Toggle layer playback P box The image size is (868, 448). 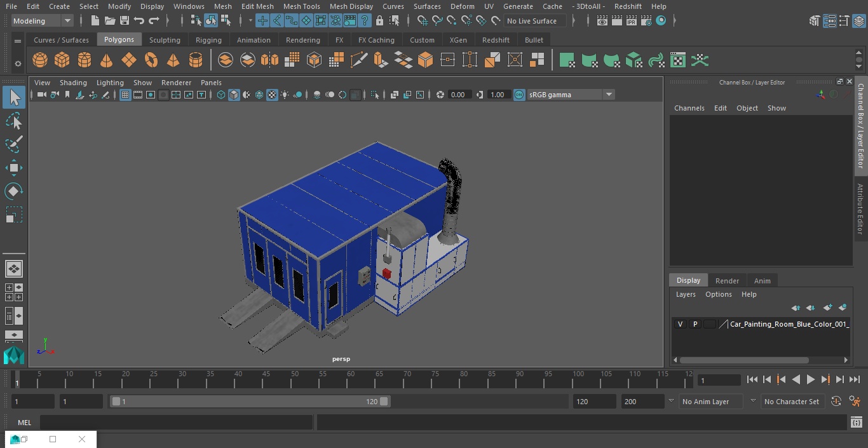[x=695, y=324]
